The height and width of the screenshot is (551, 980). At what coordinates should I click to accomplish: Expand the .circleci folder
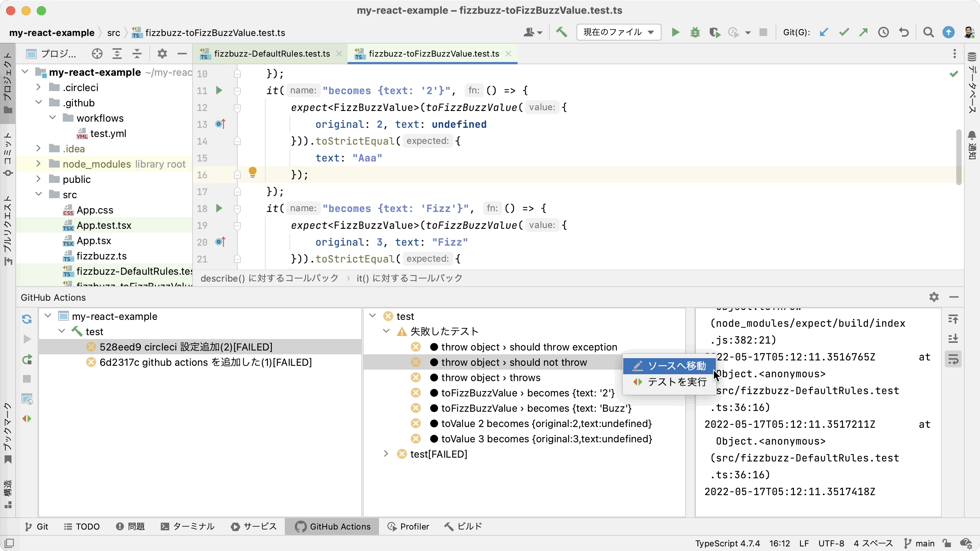[x=38, y=87]
